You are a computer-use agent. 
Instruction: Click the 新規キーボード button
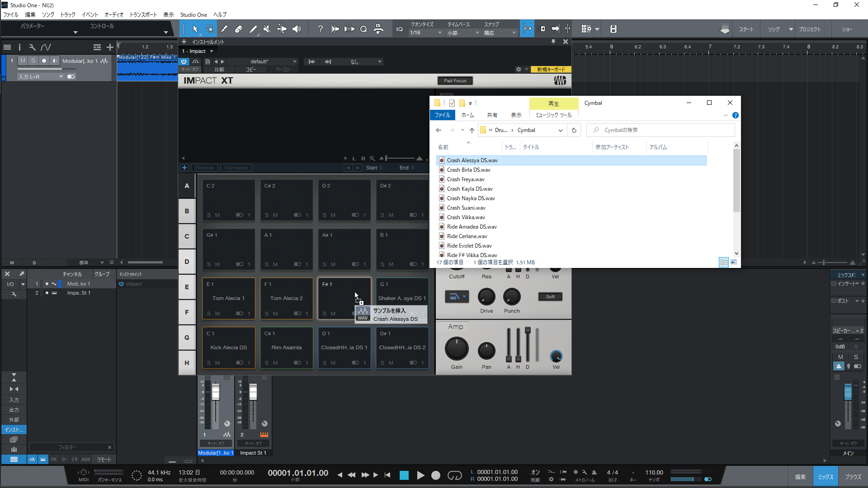point(551,70)
